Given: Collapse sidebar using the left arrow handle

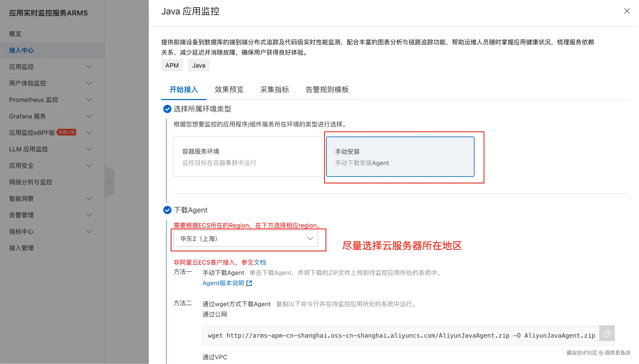Looking at the screenshot, I should [110, 182].
